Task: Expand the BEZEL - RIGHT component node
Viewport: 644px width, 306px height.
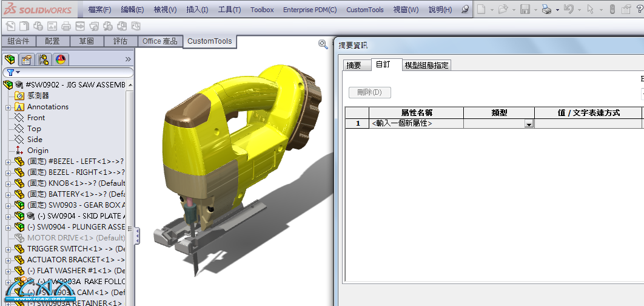Action: click(8, 173)
